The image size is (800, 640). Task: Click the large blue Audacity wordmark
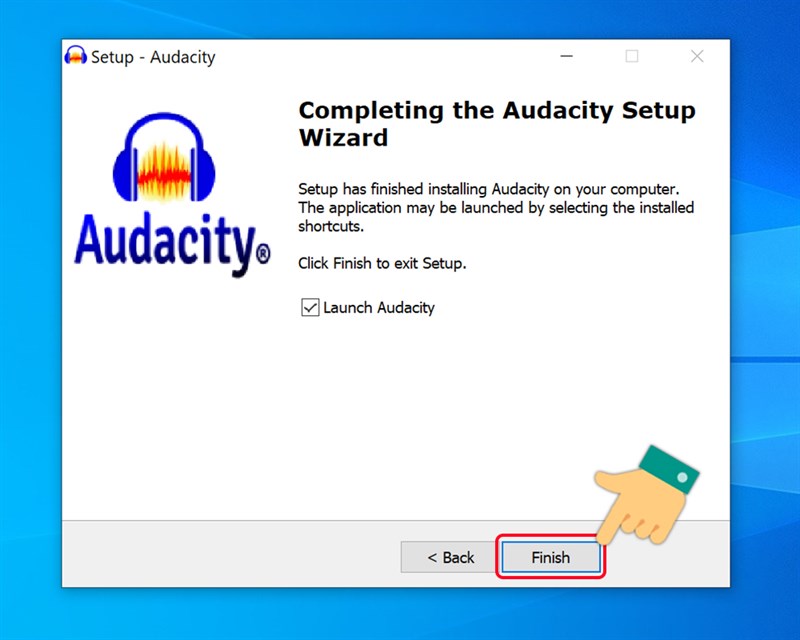(x=172, y=243)
